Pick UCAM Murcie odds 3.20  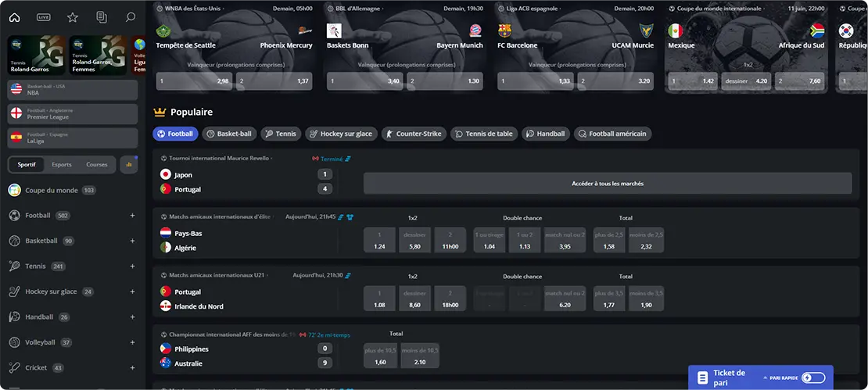615,81
